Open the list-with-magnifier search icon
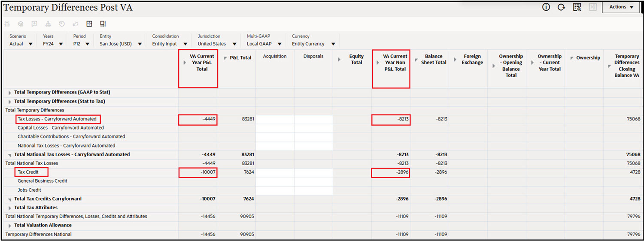This screenshot has width=644, height=241. 577,7
